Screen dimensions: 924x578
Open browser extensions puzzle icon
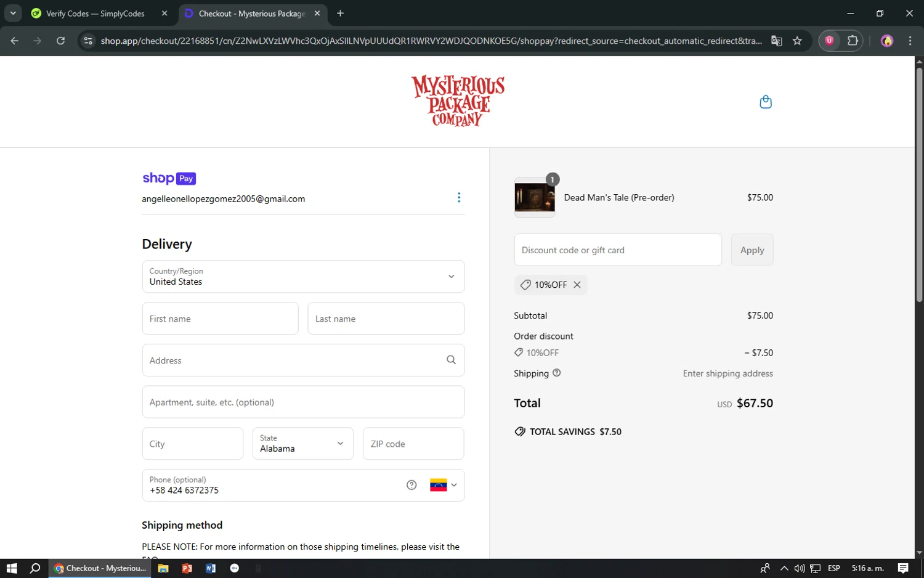(853, 41)
